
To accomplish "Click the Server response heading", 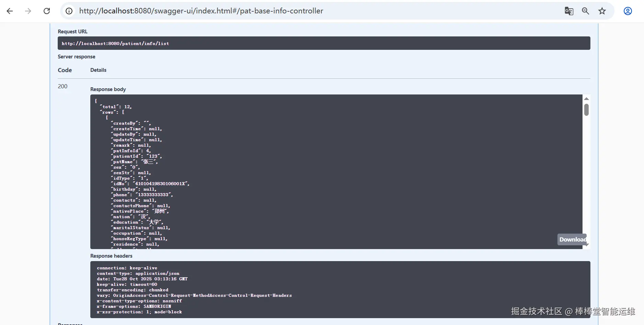I will (76, 57).
